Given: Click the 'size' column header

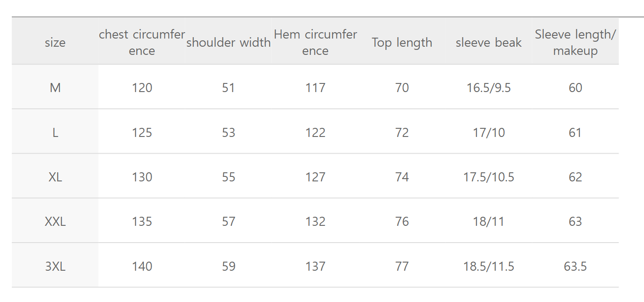Looking at the screenshot, I should coord(55,43).
